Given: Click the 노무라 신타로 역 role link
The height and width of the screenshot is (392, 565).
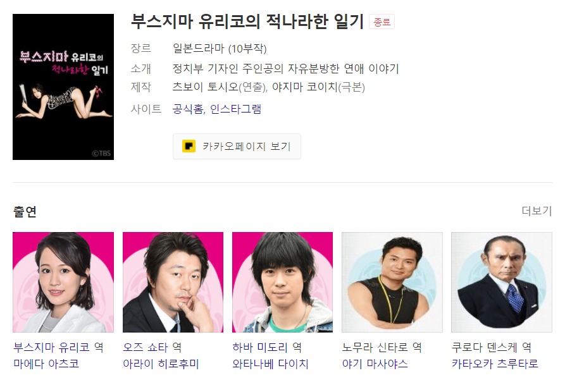Looking at the screenshot, I should [x=382, y=347].
